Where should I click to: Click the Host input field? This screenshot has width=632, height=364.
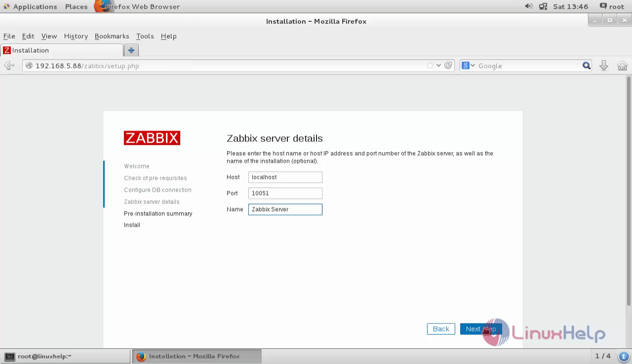pos(285,177)
